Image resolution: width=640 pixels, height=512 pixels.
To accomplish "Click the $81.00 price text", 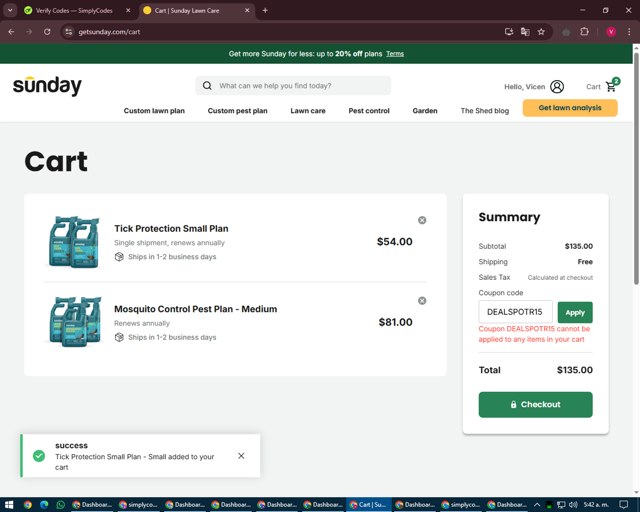I will point(395,322).
